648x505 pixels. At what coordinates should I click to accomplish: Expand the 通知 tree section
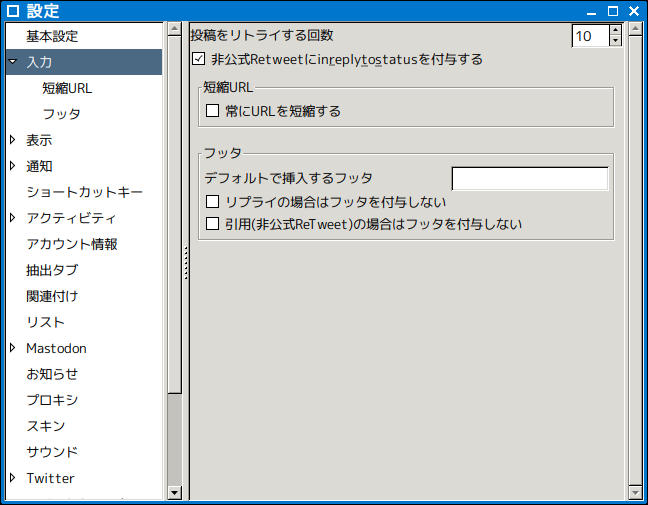[12, 166]
